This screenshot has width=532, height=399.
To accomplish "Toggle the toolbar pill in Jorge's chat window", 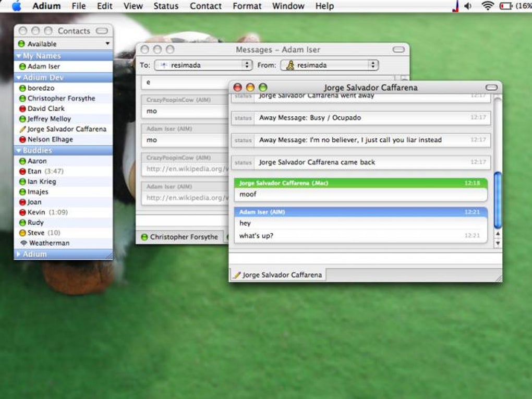I will tap(491, 88).
